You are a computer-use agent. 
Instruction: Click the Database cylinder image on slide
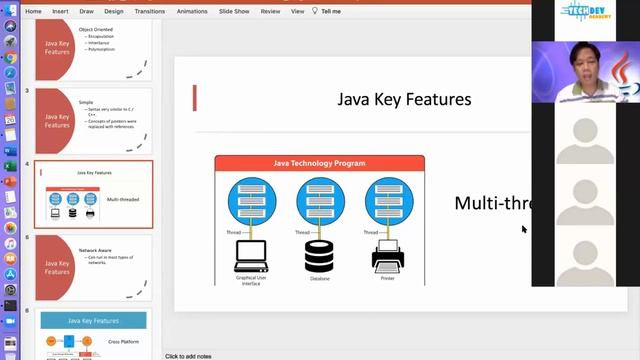coord(319,256)
